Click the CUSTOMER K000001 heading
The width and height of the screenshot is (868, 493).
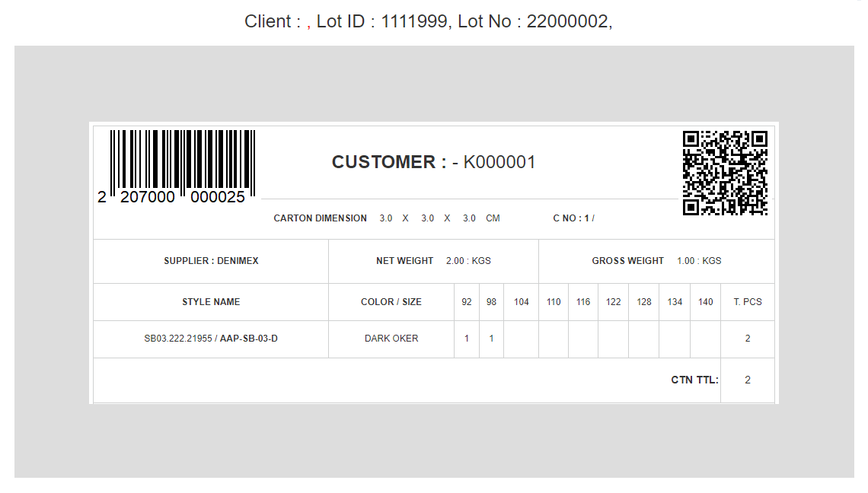click(433, 162)
